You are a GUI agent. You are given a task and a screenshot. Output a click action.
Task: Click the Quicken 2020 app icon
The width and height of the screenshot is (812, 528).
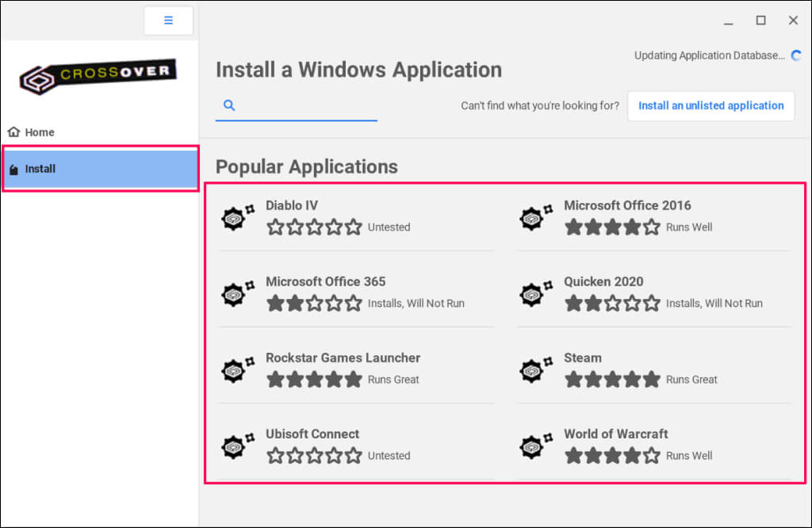point(535,293)
